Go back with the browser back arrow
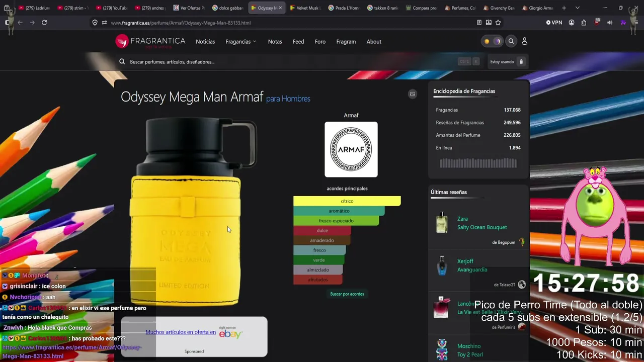 20,23
